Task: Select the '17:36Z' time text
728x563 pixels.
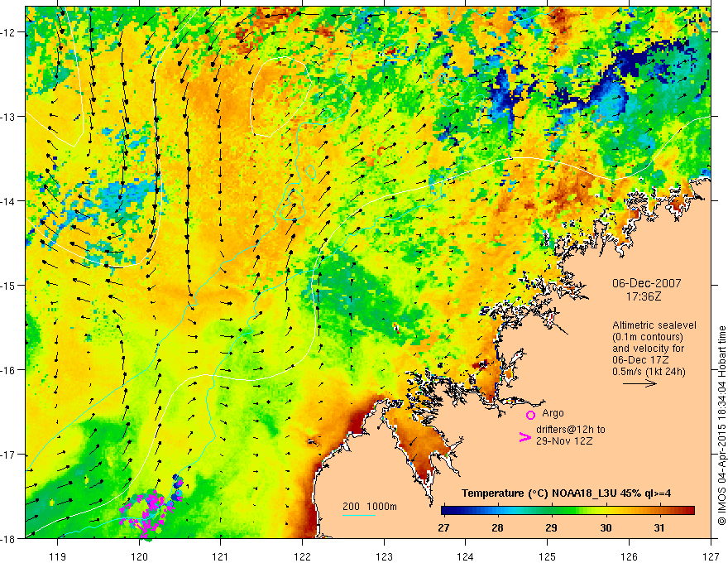Action: 644,296
